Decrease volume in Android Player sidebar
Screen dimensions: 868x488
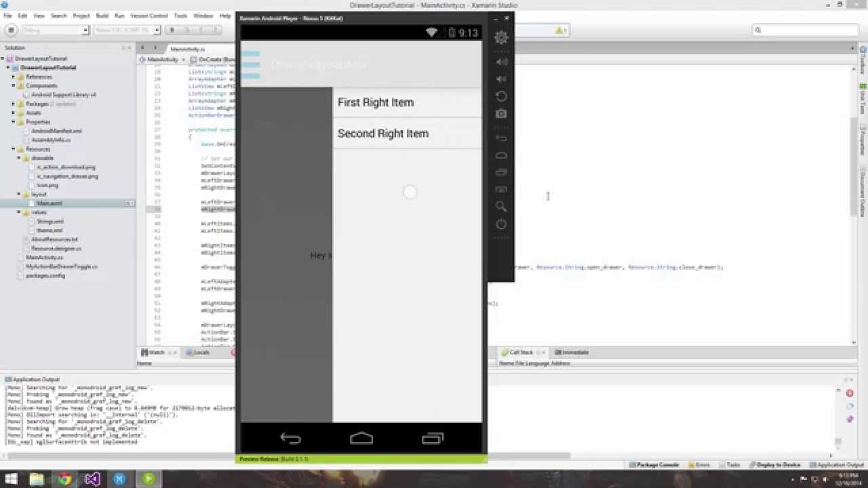point(501,79)
